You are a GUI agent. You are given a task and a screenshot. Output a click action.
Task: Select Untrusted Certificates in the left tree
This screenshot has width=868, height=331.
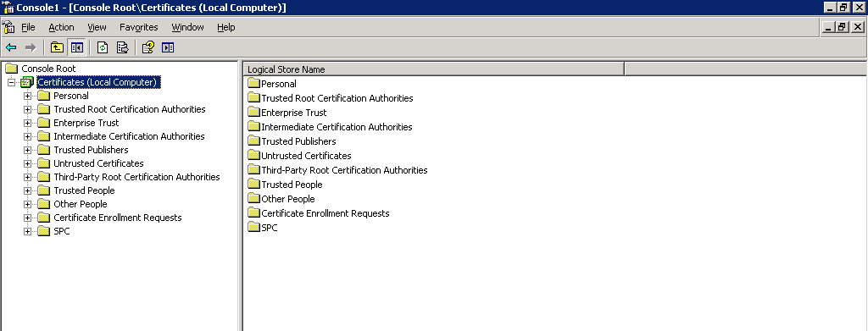(98, 163)
